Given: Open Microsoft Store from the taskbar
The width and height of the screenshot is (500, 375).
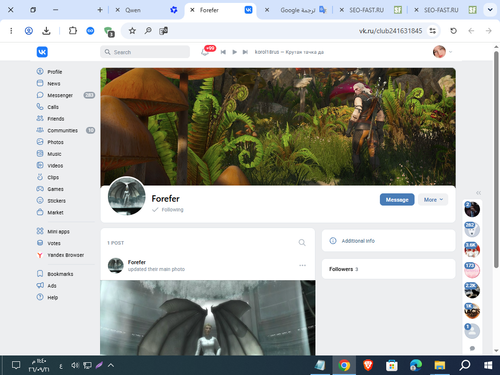Looking at the screenshot, I should 392,365.
